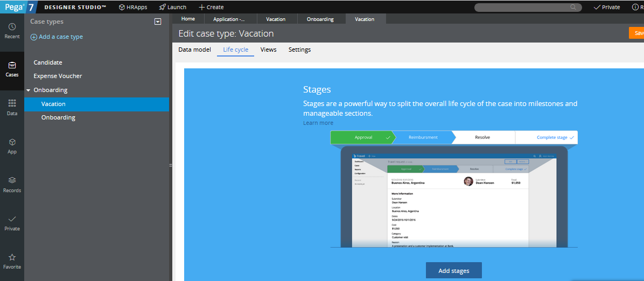Open the Case types options dropdown

pyautogui.click(x=158, y=22)
